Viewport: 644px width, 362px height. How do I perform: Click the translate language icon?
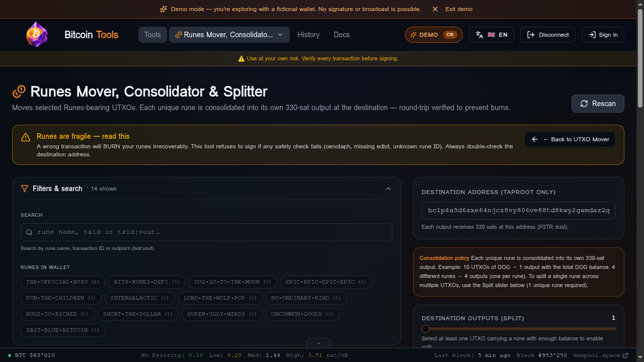click(x=479, y=35)
